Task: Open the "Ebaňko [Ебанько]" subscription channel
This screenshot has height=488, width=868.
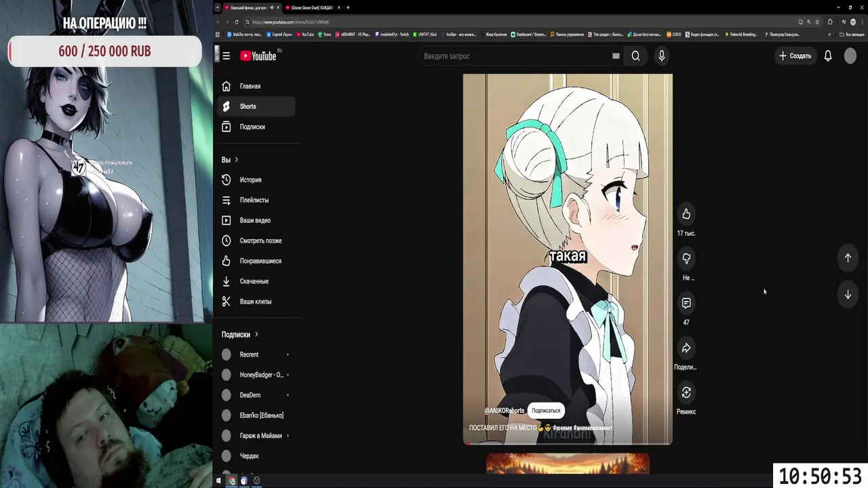Action: point(256,415)
